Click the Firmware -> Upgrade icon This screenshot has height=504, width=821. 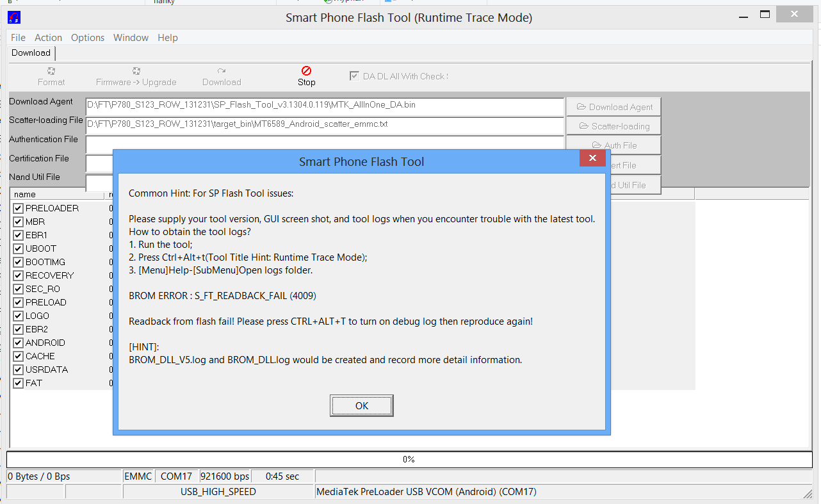(136, 71)
